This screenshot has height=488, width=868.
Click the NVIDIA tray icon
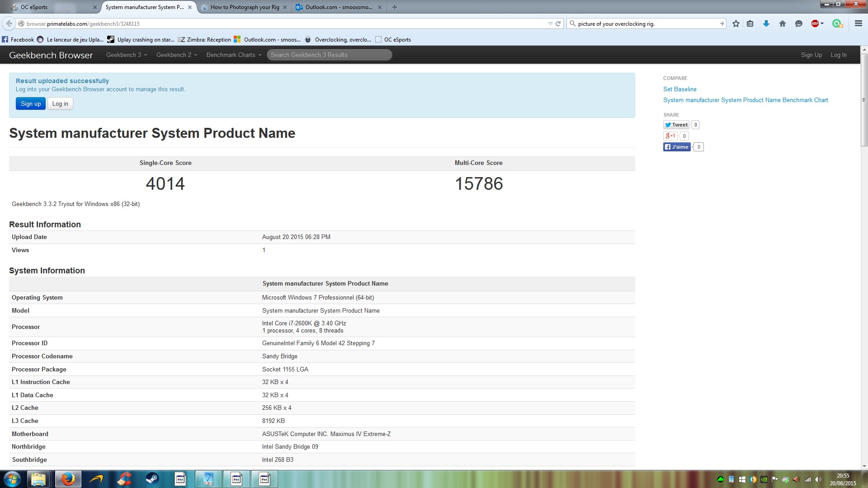tap(764, 479)
